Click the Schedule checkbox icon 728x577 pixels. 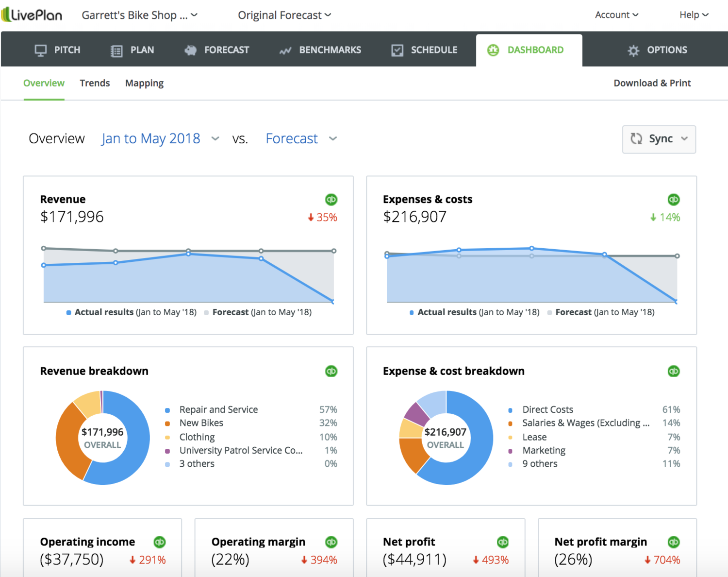pyautogui.click(x=397, y=51)
